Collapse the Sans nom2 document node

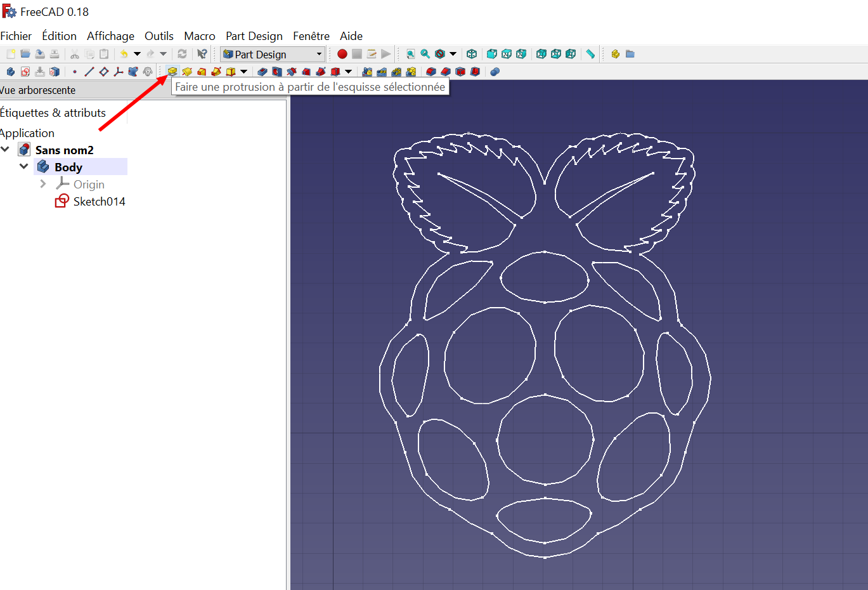(x=6, y=150)
